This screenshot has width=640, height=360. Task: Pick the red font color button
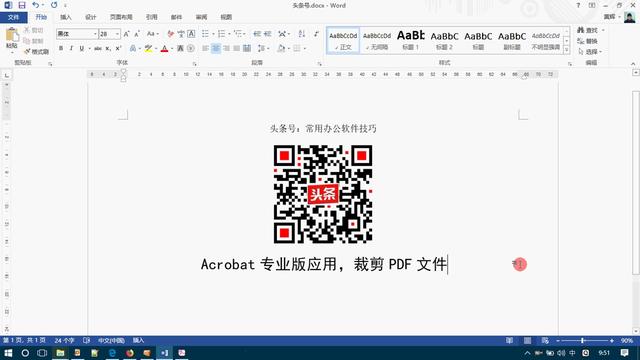click(164, 49)
